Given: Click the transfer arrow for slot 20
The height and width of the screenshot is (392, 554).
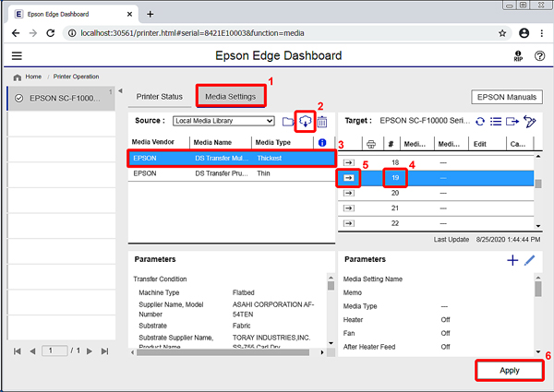Looking at the screenshot, I should point(349,193).
